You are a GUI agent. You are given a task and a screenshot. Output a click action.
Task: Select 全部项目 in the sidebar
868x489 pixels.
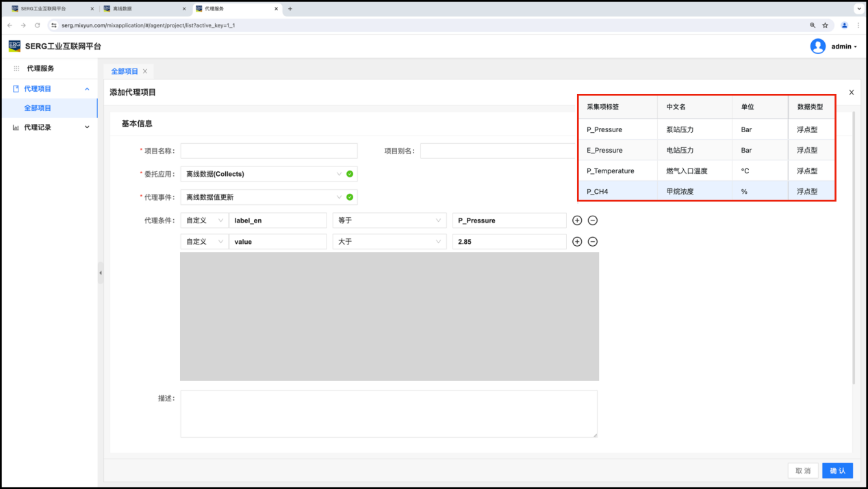[38, 108]
